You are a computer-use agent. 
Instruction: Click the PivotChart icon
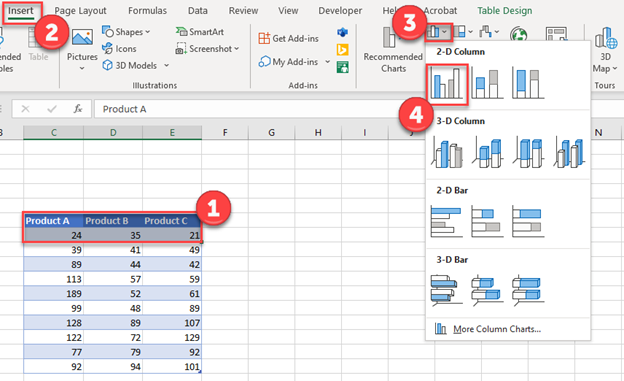(556, 34)
